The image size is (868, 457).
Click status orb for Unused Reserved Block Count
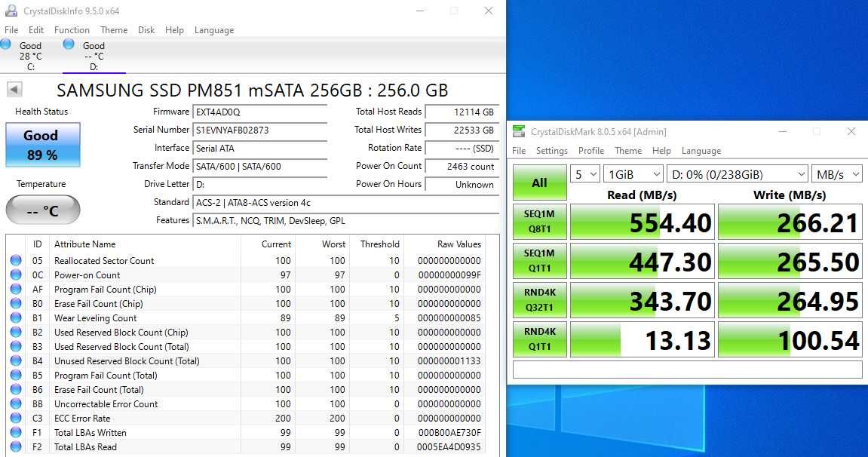(16, 360)
